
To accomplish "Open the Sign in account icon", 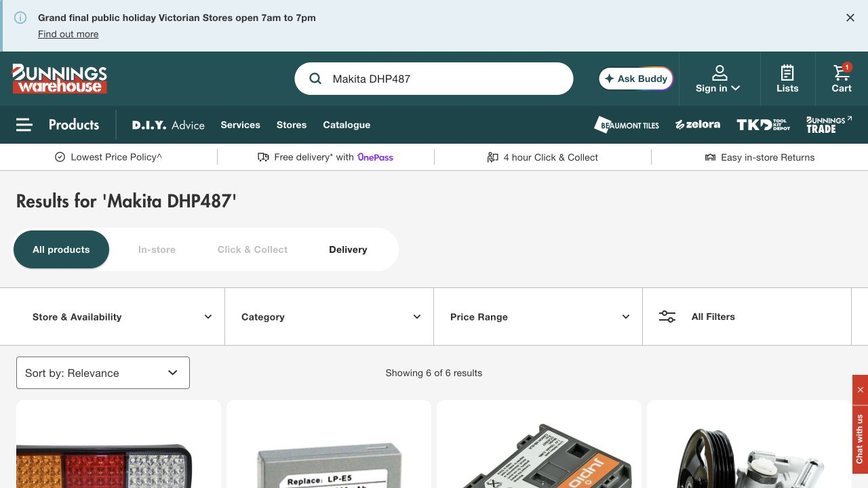I will (x=719, y=72).
